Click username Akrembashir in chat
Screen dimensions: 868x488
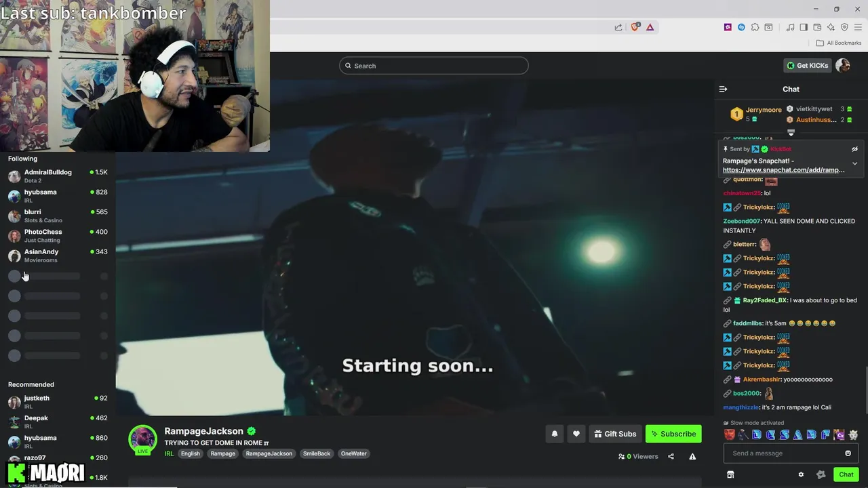(x=762, y=380)
